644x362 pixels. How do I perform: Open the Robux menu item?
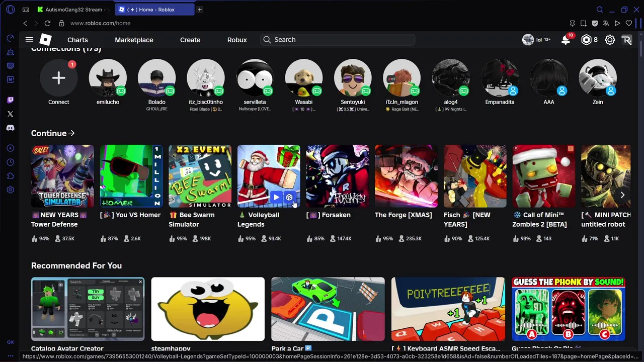(237, 40)
